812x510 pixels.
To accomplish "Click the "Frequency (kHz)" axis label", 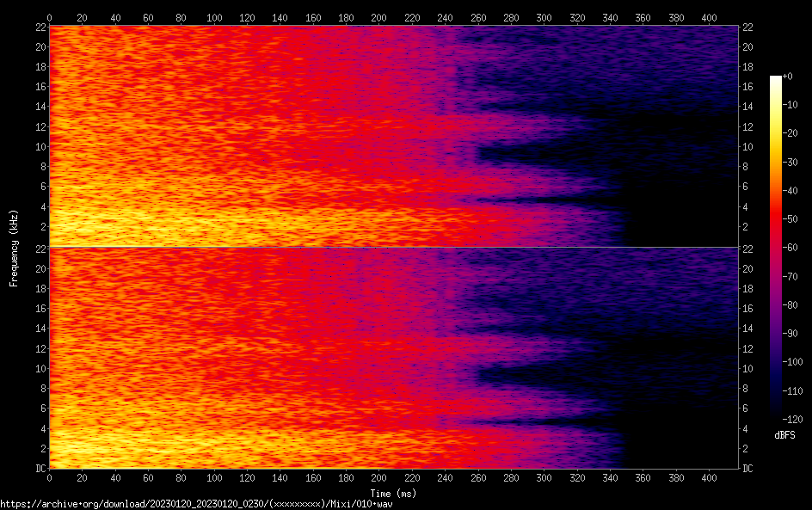I will click(14, 248).
